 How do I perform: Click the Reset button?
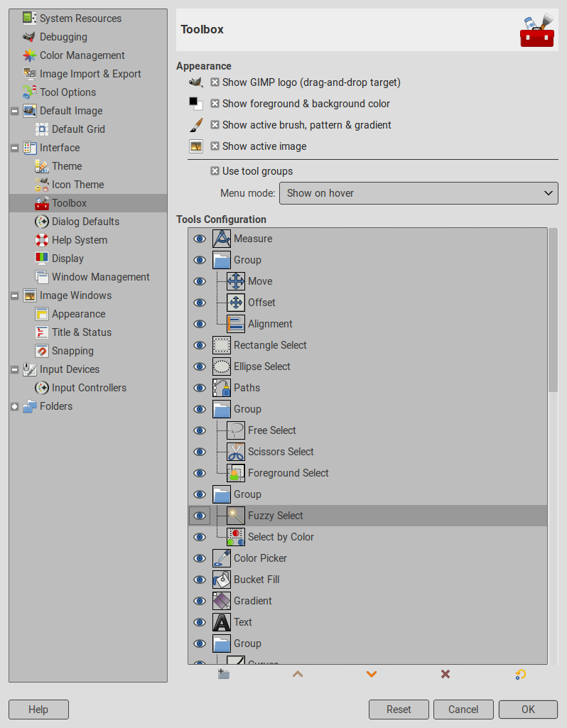[x=399, y=710]
